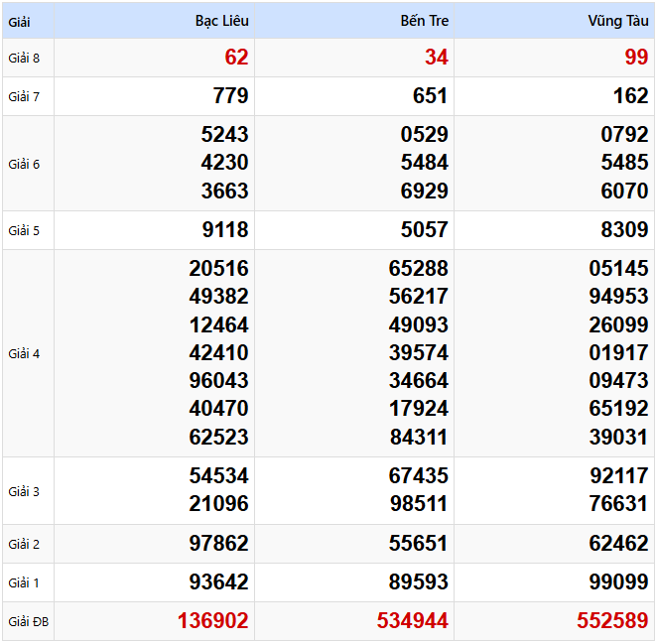Select Giải 2 number 97862

[x=218, y=544]
